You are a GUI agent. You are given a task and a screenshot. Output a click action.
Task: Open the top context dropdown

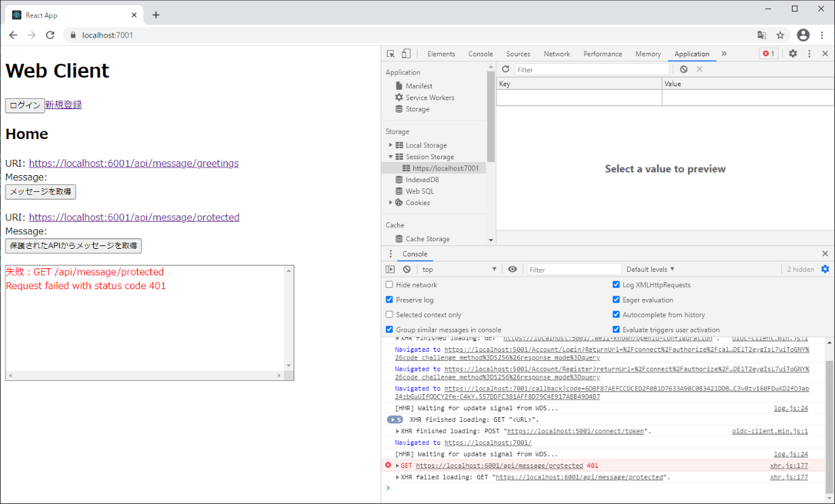[459, 269]
